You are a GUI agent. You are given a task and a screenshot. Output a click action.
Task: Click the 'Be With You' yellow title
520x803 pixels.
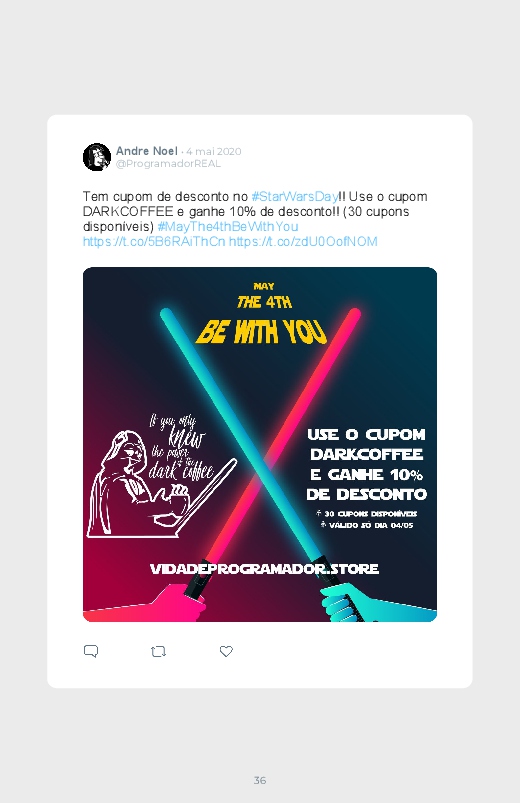click(261, 332)
